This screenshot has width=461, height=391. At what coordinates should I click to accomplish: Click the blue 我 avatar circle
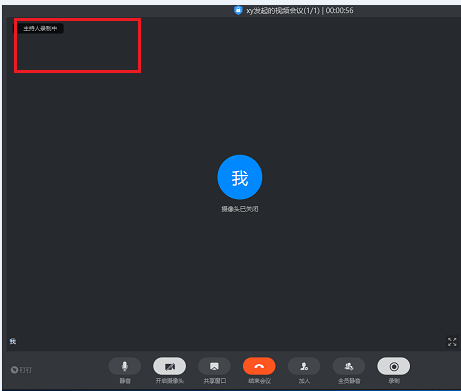pyautogui.click(x=240, y=177)
